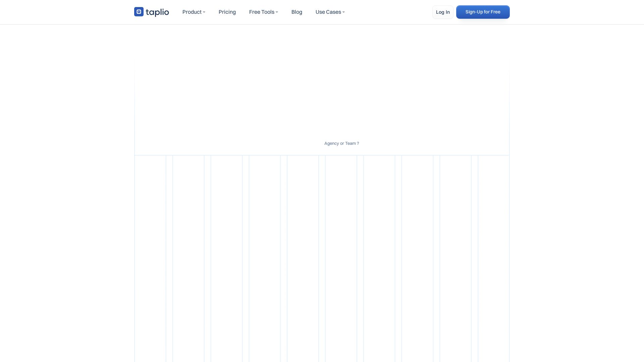Open the Product menu
The image size is (644, 362).
(x=192, y=12)
